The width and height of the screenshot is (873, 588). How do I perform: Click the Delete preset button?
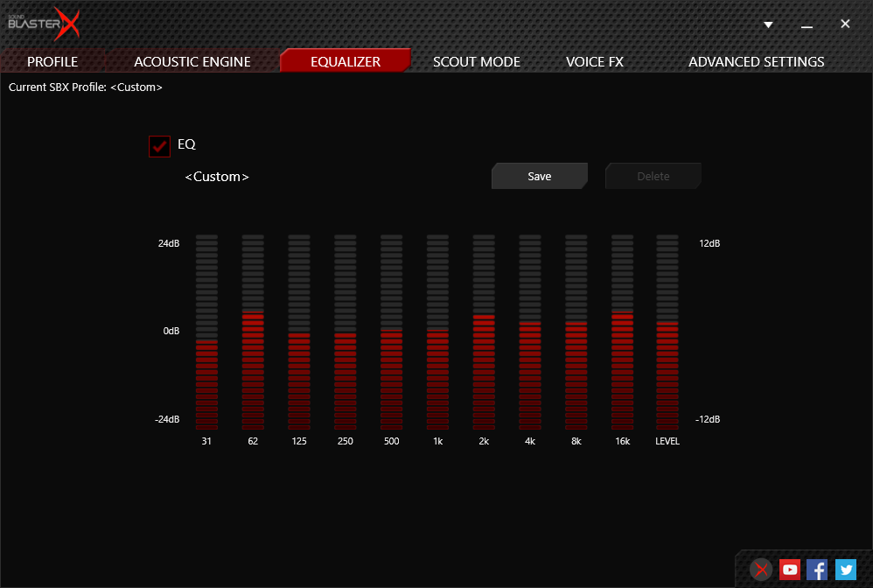click(653, 176)
